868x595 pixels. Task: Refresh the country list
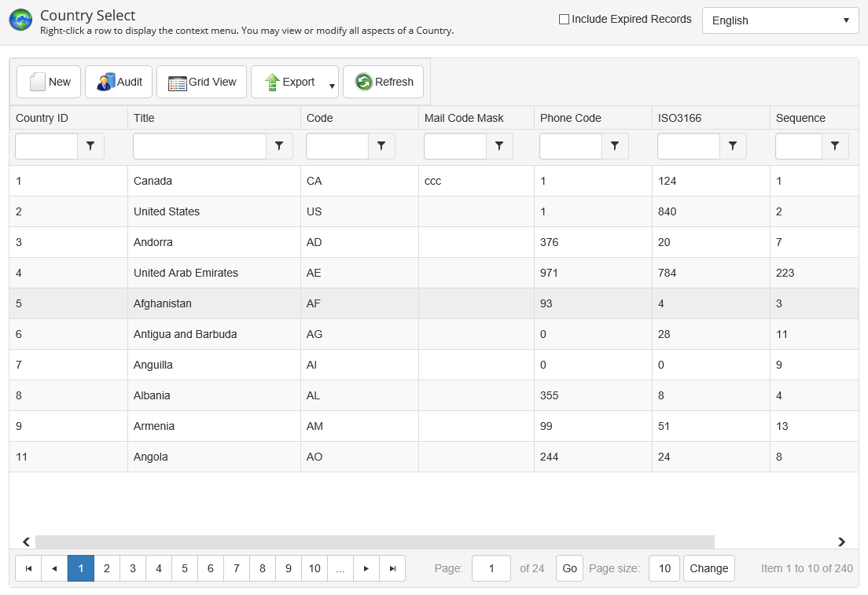point(384,82)
